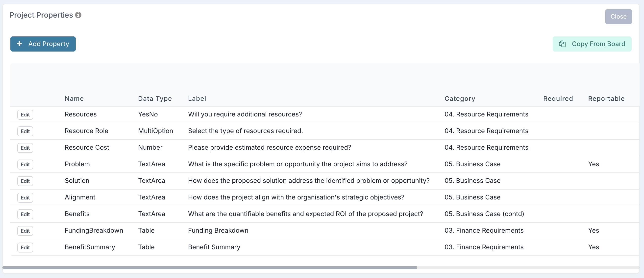Click the Reportable column header

[606, 99]
